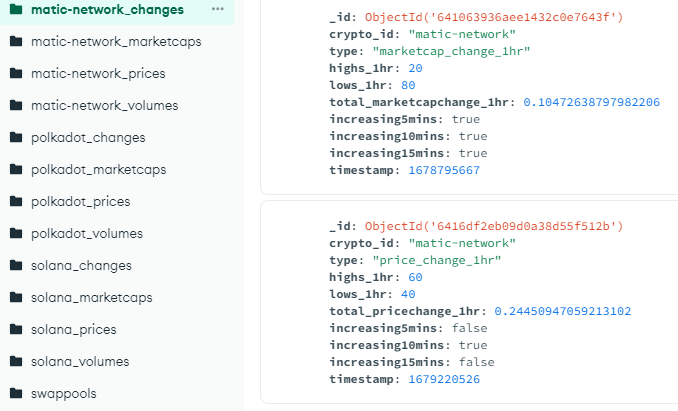678x411 pixels.
Task: Select the polkadot_marketcaps collection
Action: 98,169
